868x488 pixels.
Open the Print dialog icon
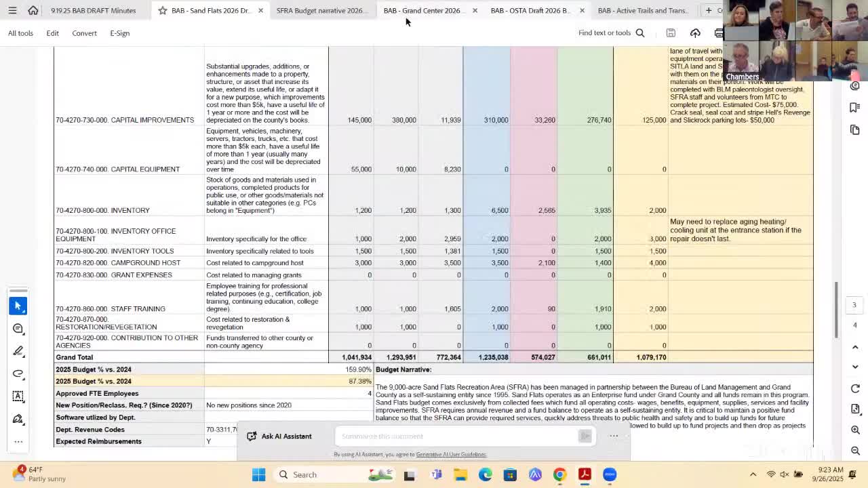(x=719, y=33)
